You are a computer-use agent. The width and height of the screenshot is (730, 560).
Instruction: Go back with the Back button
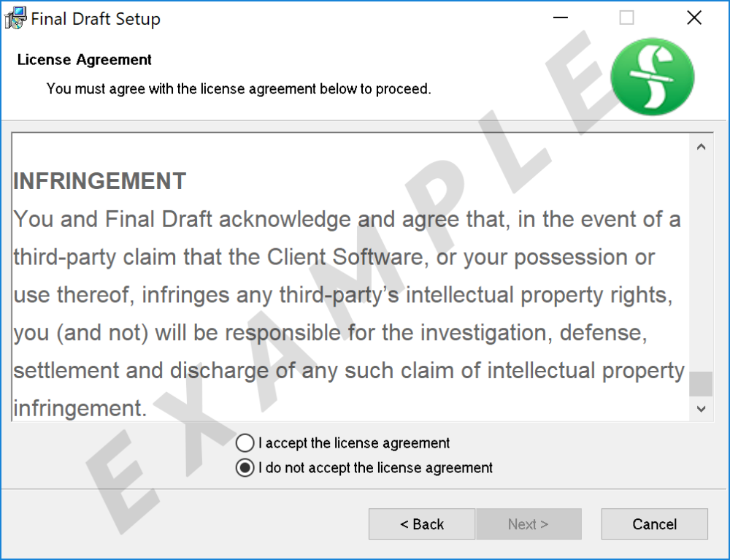click(x=421, y=524)
